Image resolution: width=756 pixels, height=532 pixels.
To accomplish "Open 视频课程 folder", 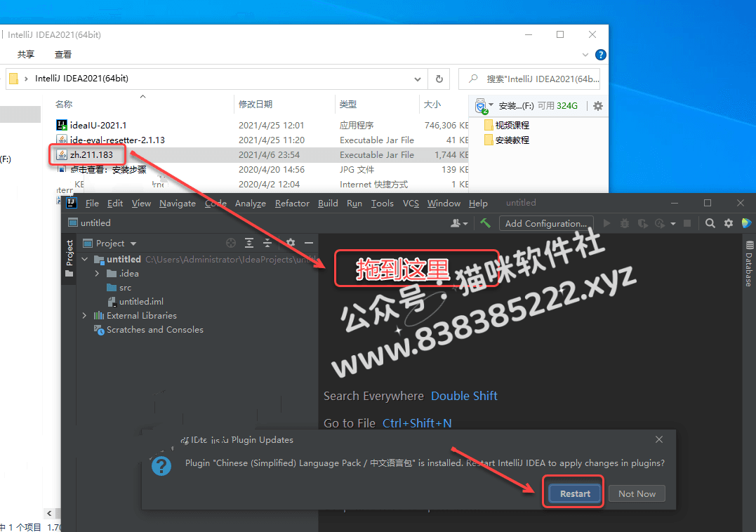I will click(506, 126).
